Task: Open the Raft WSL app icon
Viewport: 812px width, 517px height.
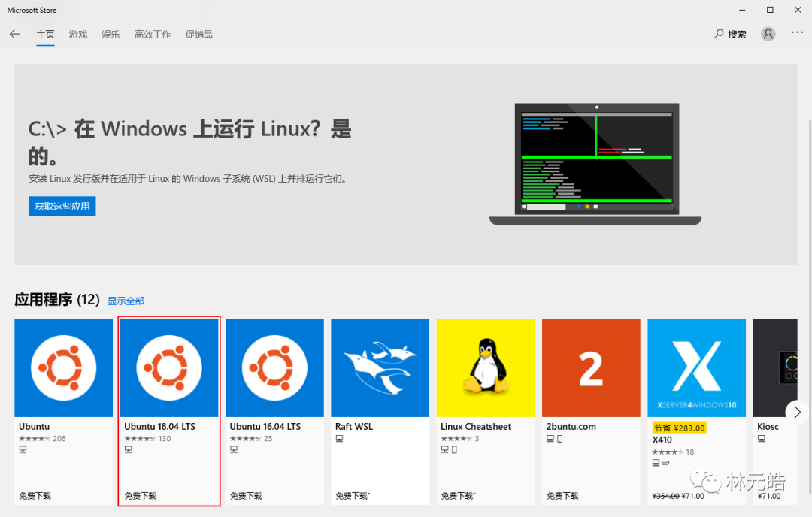Action: pos(380,367)
